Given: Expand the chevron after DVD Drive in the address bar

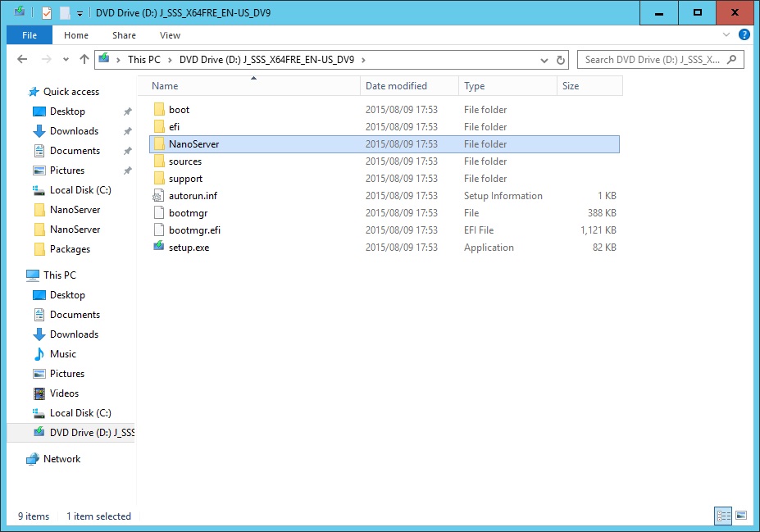Looking at the screenshot, I should 363,60.
